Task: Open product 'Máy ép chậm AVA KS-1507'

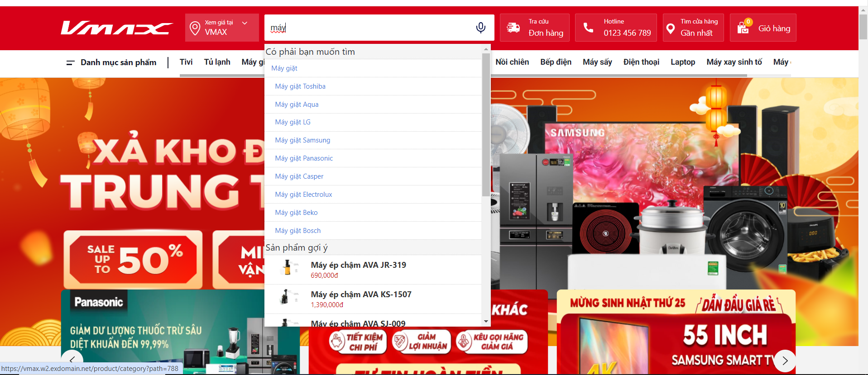Action: coord(361,294)
